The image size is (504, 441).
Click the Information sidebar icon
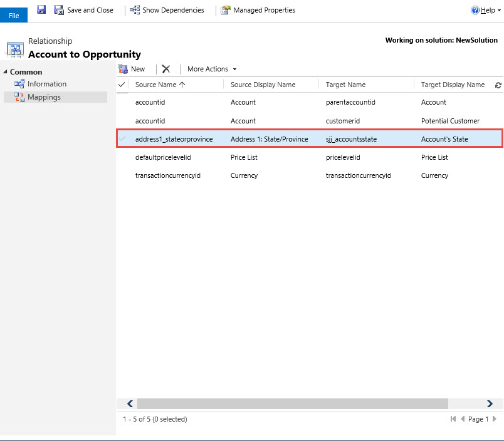coord(19,84)
